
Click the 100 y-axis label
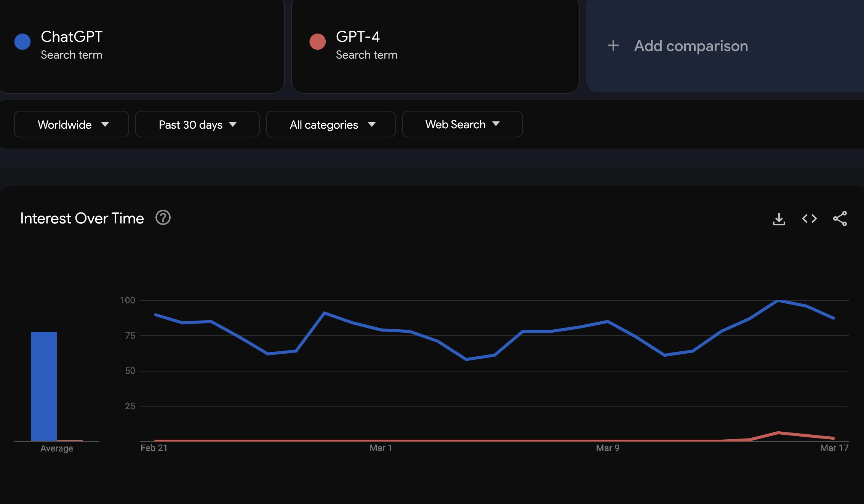point(127,300)
